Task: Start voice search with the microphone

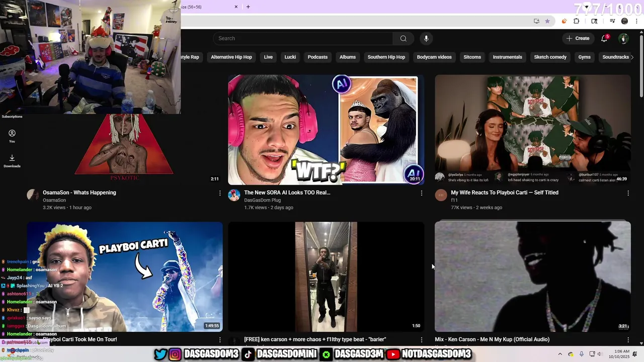Action: (426, 38)
